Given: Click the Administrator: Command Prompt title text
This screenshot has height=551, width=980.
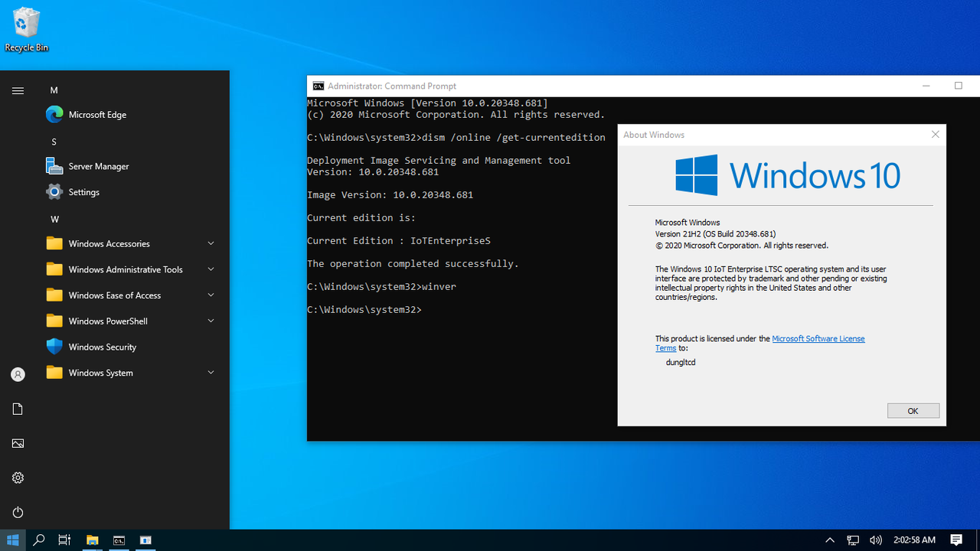Looking at the screenshot, I should [392, 86].
